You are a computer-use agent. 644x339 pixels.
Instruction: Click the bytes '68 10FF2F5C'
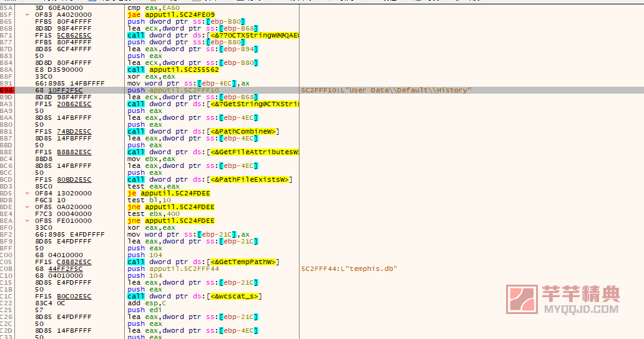click(59, 91)
